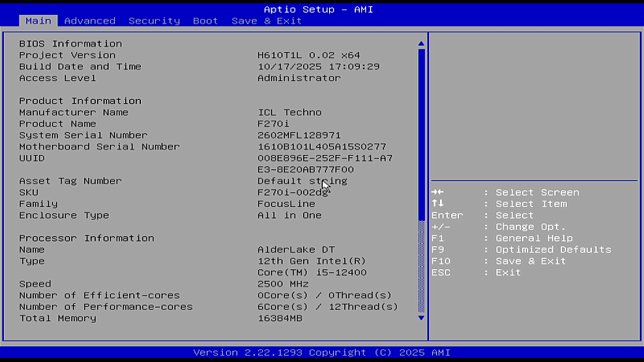Image resolution: width=644 pixels, height=362 pixels.
Task: Click the F270i product name value
Action: coord(273,124)
